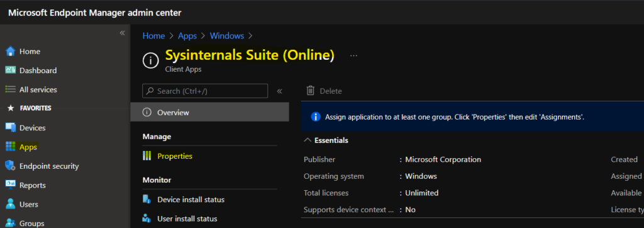Click the Favorites star icon
Screen dimensions: 644x228
pyautogui.click(x=11, y=108)
